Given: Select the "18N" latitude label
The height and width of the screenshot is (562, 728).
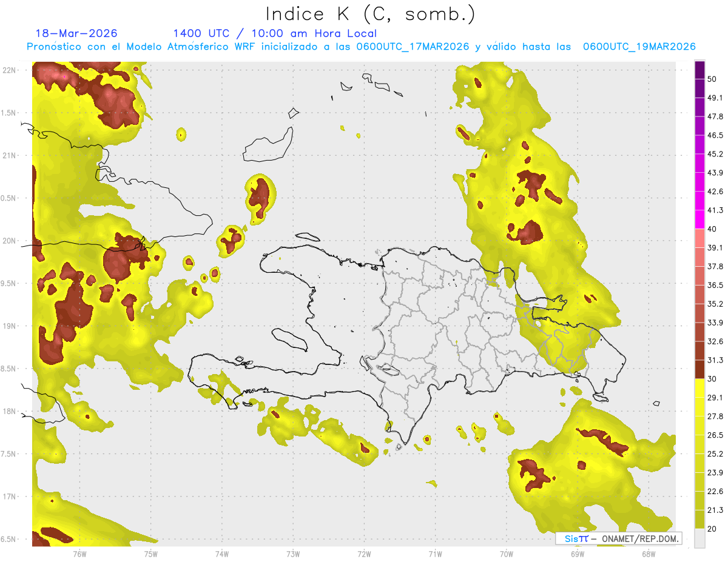Looking at the screenshot, I should click(x=10, y=412).
